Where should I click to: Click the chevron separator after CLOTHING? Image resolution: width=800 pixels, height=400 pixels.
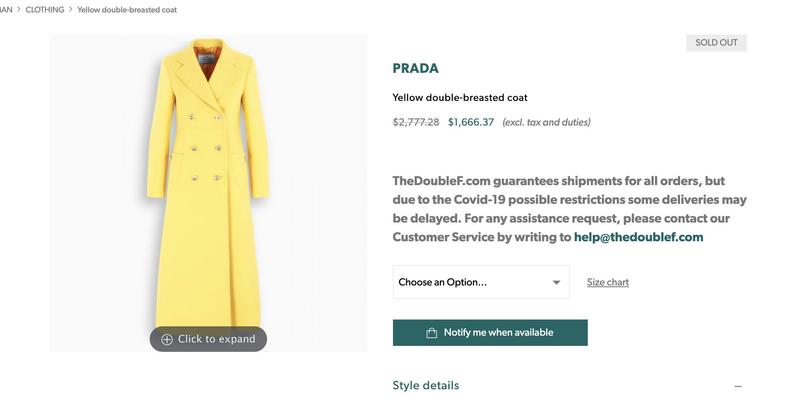pos(71,10)
